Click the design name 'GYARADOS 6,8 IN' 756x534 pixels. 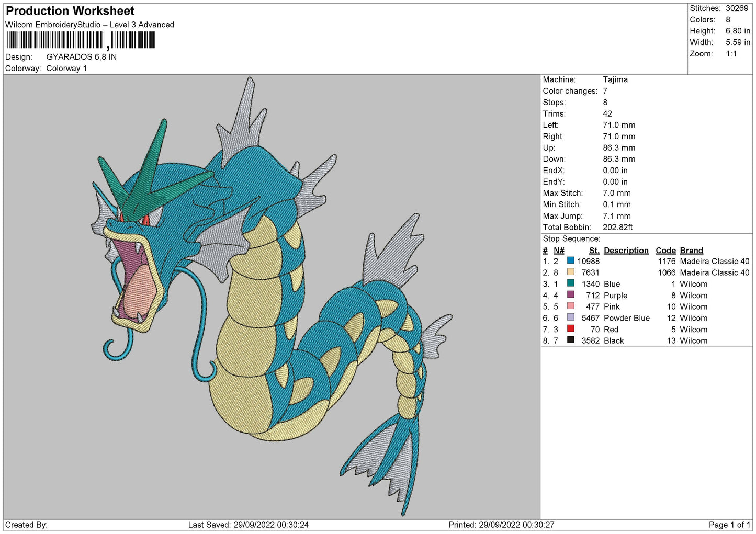(x=82, y=57)
